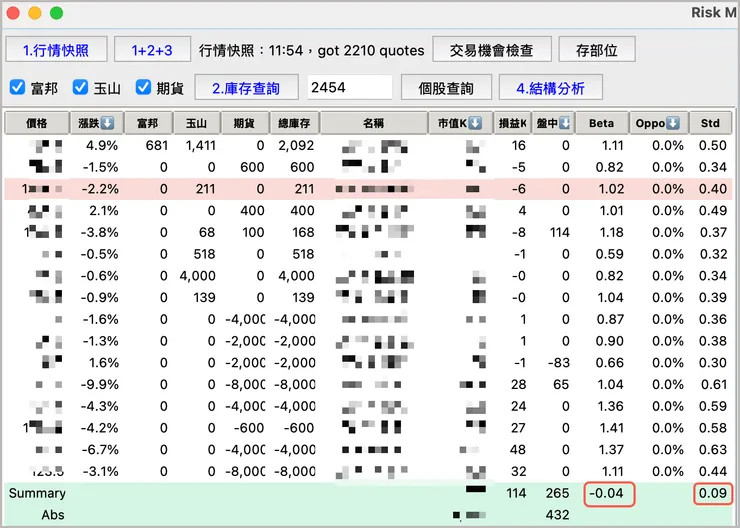Click the yellow macOS minimize button
Image resolution: width=740 pixels, height=528 pixels.
pyautogui.click(x=35, y=13)
